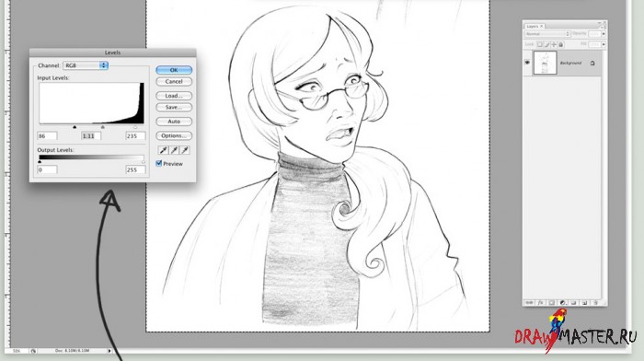Image resolution: width=644 pixels, height=361 pixels.
Task: Click the input black level field showing 86
Action: [47, 135]
